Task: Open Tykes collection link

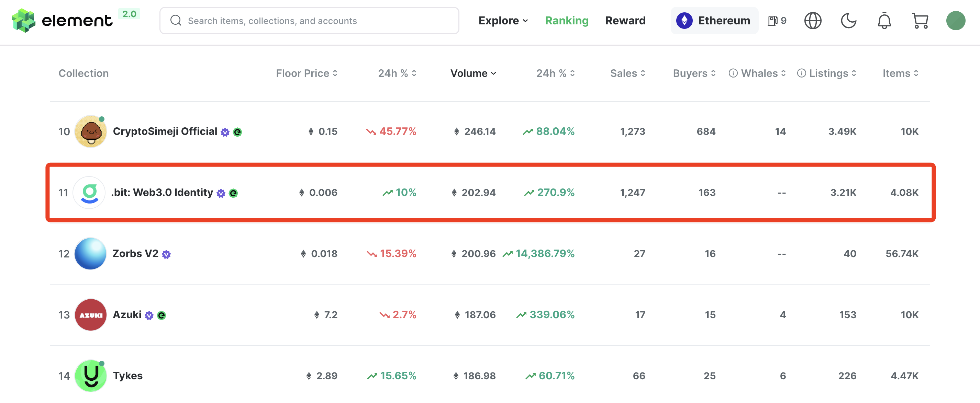Action: point(128,376)
